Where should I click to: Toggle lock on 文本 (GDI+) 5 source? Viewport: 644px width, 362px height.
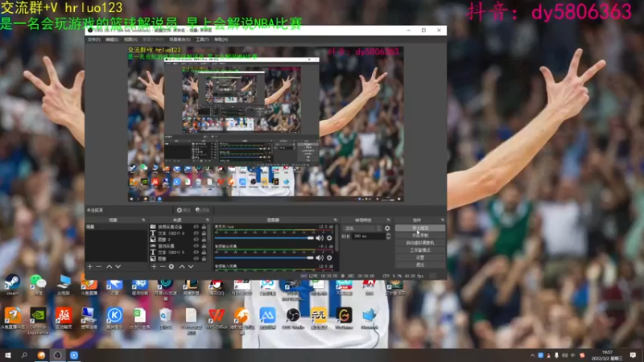pyautogui.click(x=204, y=253)
